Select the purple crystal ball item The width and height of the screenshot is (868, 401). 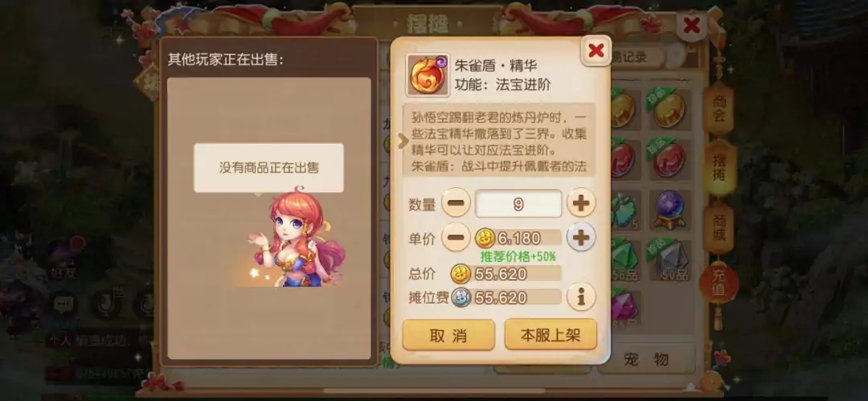coord(669,210)
